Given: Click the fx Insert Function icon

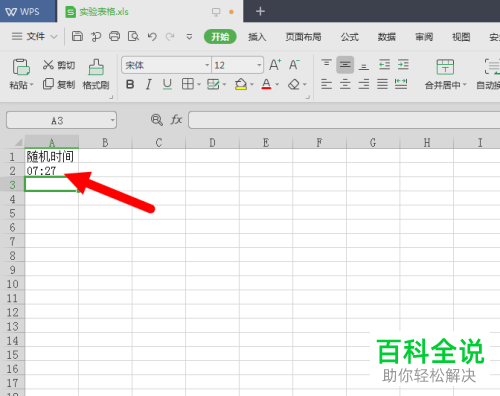Looking at the screenshot, I should 176,119.
